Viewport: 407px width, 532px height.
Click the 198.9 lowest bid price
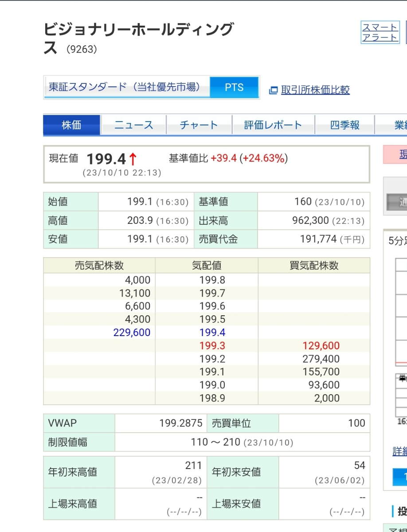point(212,398)
